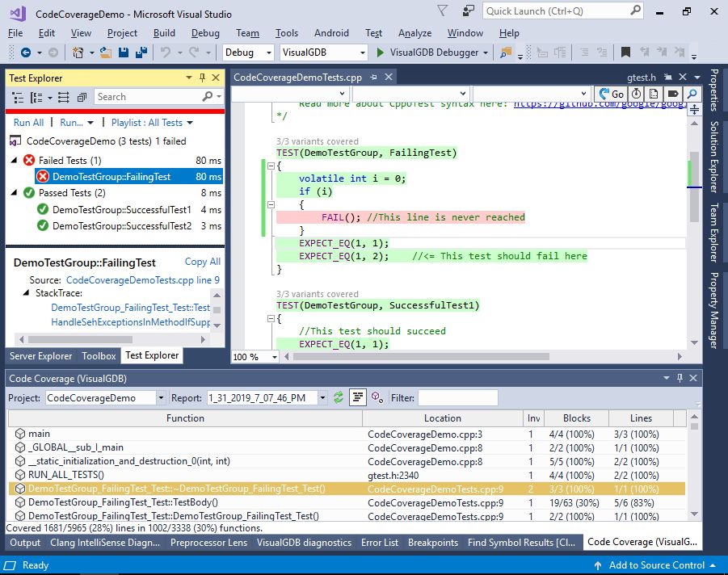Image resolution: width=728 pixels, height=575 pixels.
Task: Open the CodeCoverageDemoTests.cpp line 9 source link
Action: coord(143,280)
